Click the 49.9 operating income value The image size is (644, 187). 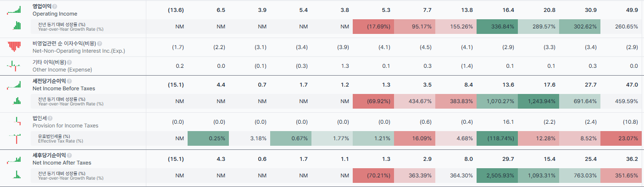coord(632,10)
